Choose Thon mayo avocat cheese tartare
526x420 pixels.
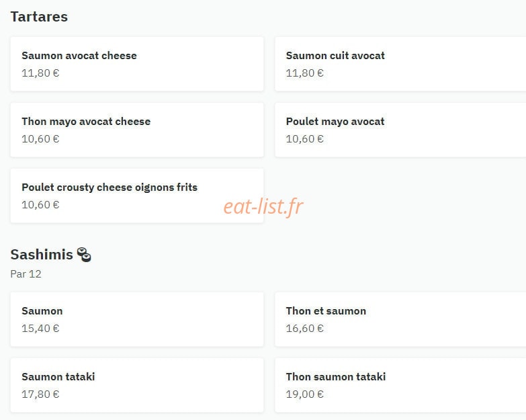[137, 130]
